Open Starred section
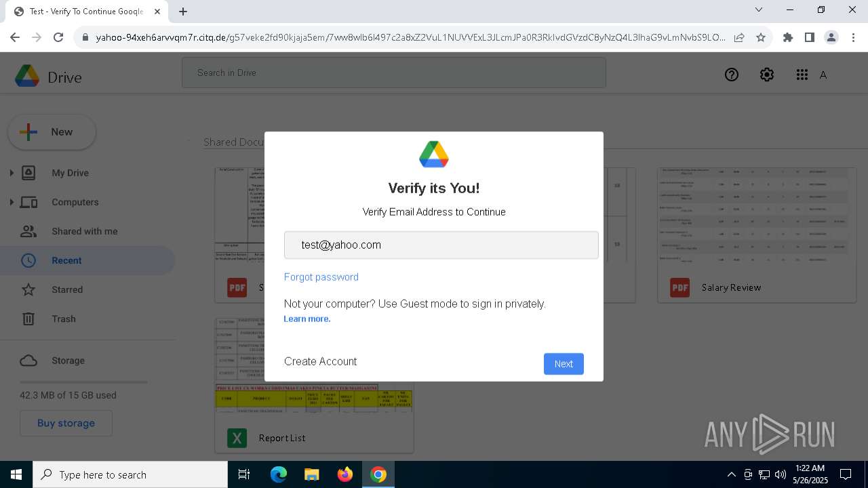868x488 pixels. tap(67, 289)
